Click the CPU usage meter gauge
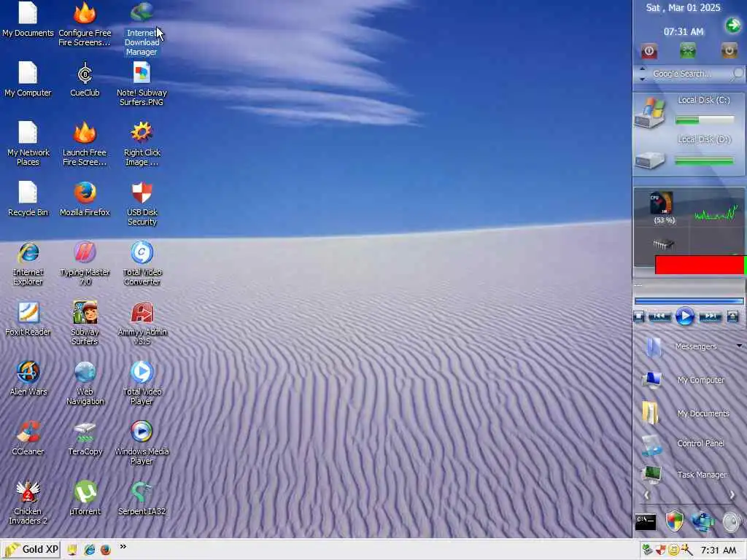This screenshot has width=747, height=560. (662, 203)
